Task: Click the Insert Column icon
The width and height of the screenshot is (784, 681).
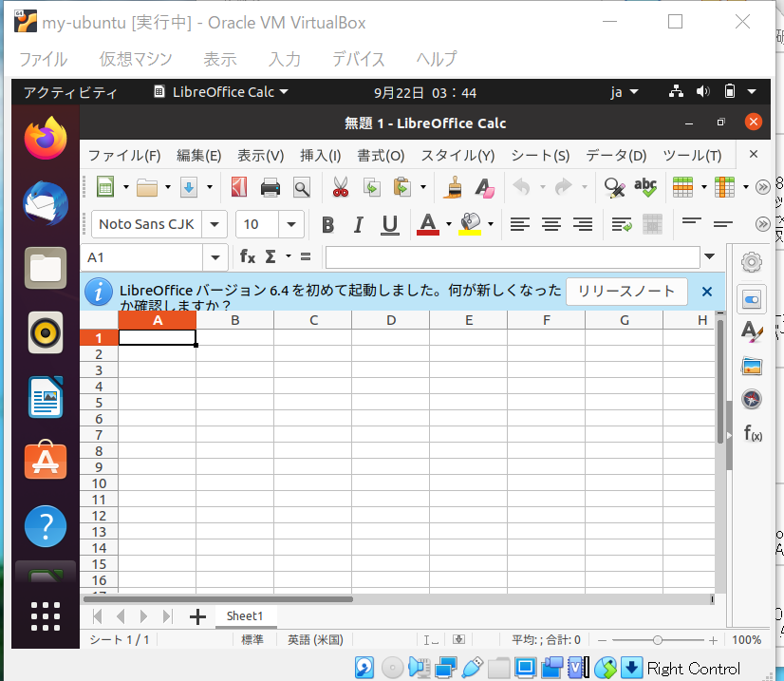Action: point(724,188)
